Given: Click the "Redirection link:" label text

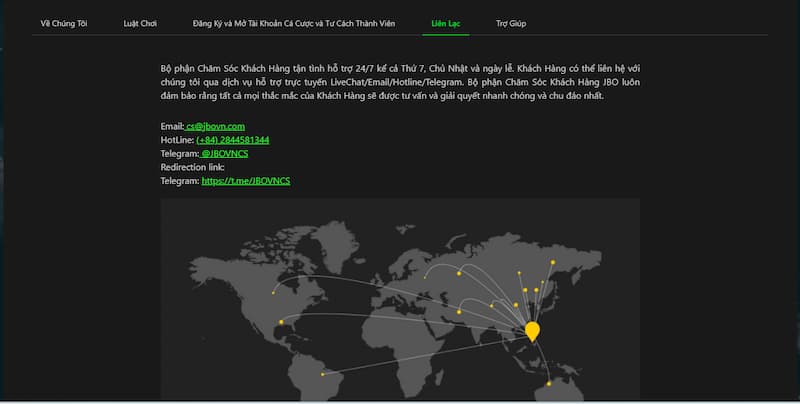Looking at the screenshot, I should click(x=192, y=167).
